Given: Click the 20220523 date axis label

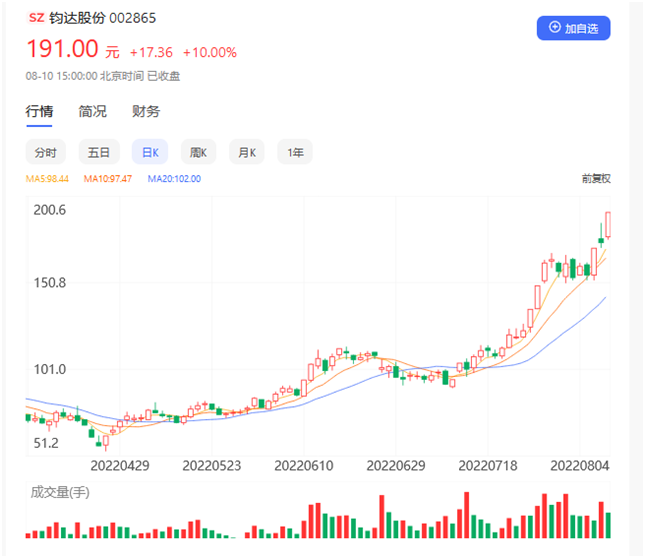Looking at the screenshot, I should pos(211,466).
